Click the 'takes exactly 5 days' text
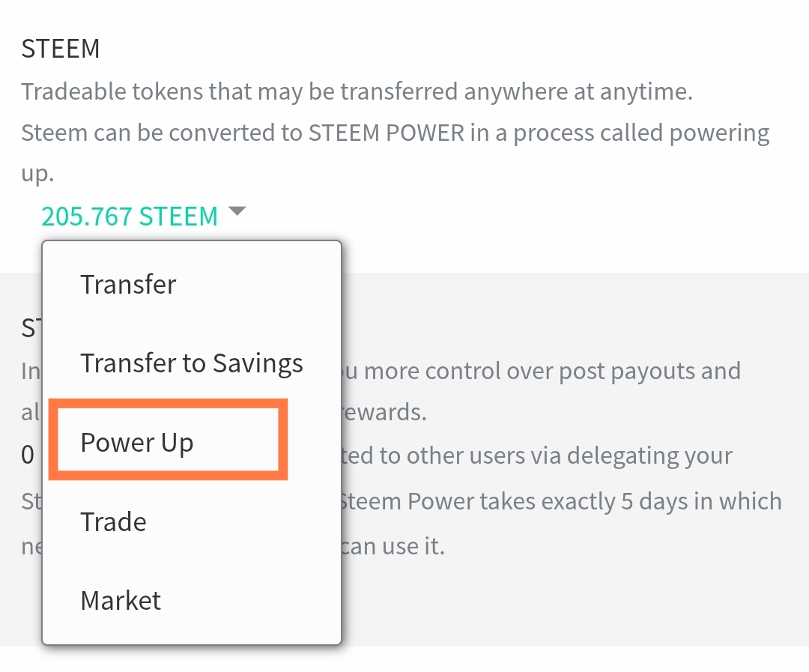The height and width of the screenshot is (672, 809). [x=561, y=501]
